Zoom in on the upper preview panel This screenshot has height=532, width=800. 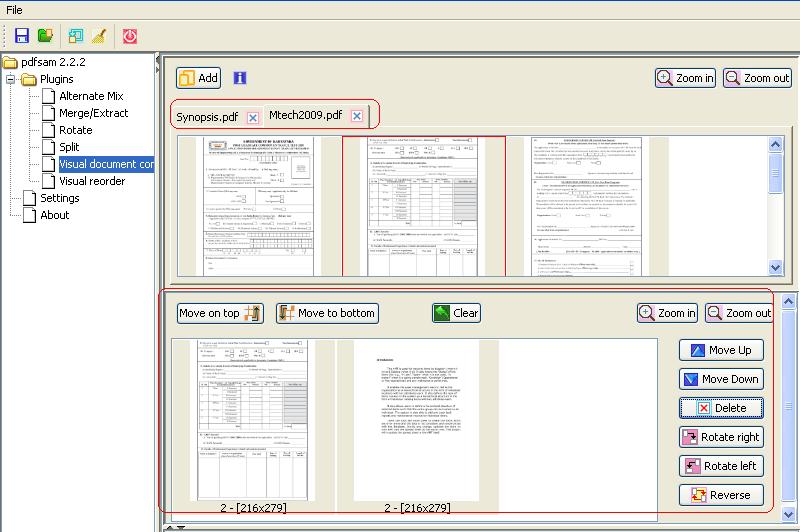pyautogui.click(x=685, y=78)
